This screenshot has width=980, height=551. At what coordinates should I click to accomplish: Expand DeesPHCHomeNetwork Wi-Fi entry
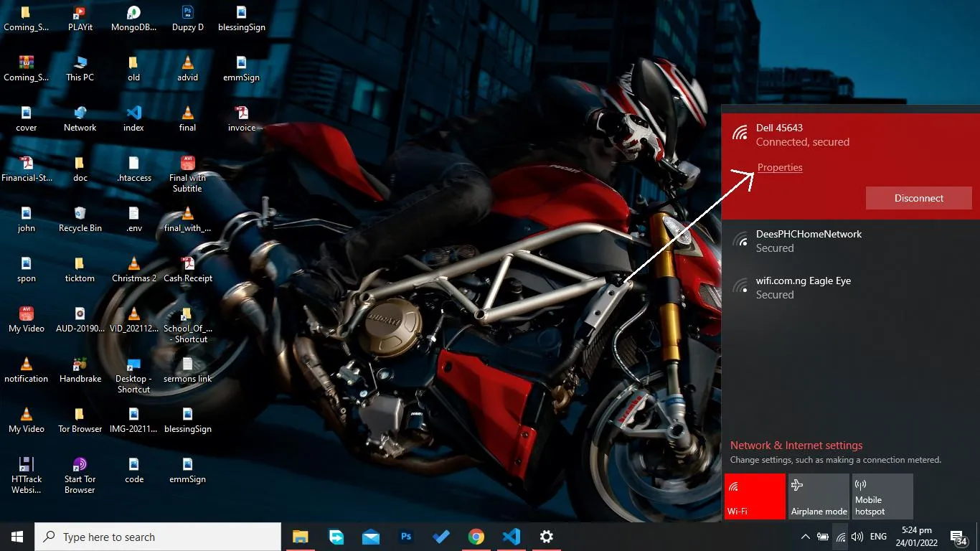(x=851, y=241)
